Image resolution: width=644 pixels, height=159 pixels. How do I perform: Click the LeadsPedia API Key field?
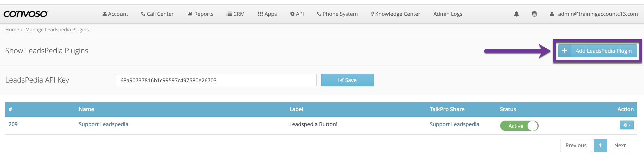coord(216,80)
